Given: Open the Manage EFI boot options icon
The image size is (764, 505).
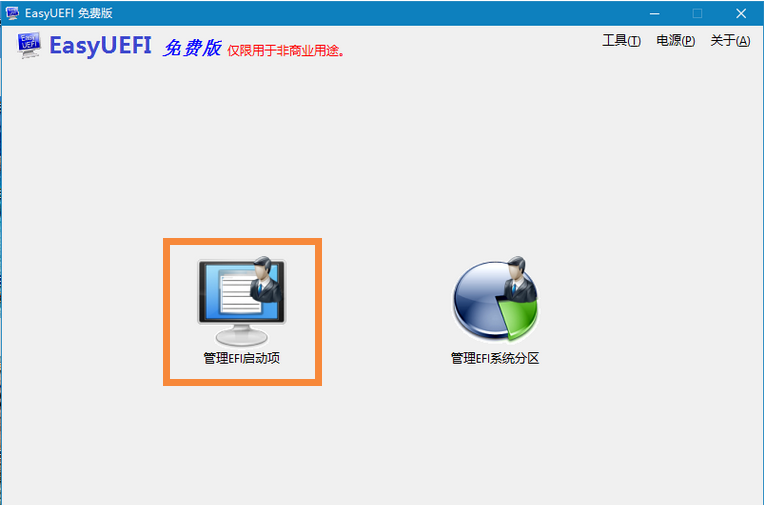Looking at the screenshot, I should click(242, 301).
